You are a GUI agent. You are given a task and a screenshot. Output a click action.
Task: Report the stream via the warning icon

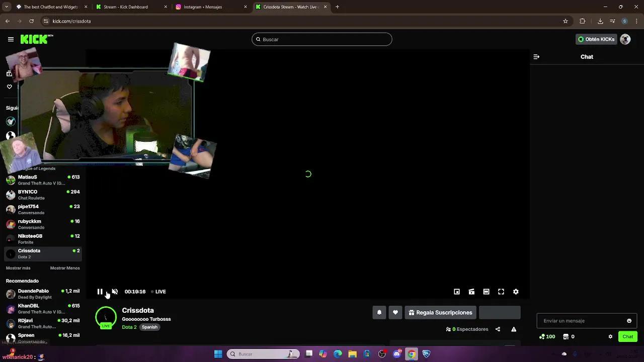click(514, 329)
